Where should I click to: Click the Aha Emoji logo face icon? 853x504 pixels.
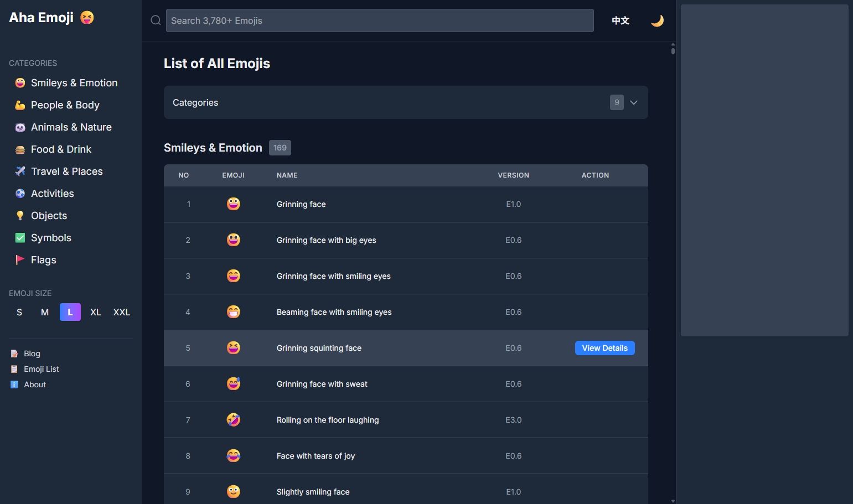pos(87,18)
